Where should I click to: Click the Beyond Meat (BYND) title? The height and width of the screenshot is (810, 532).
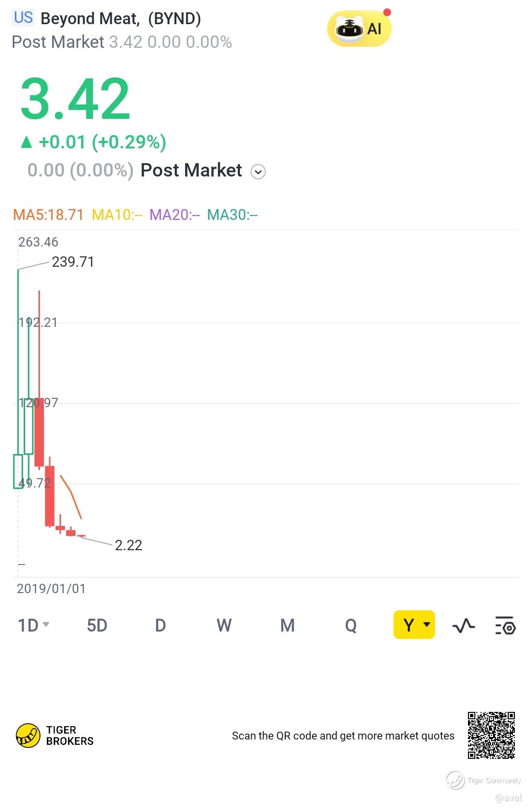coord(121,19)
